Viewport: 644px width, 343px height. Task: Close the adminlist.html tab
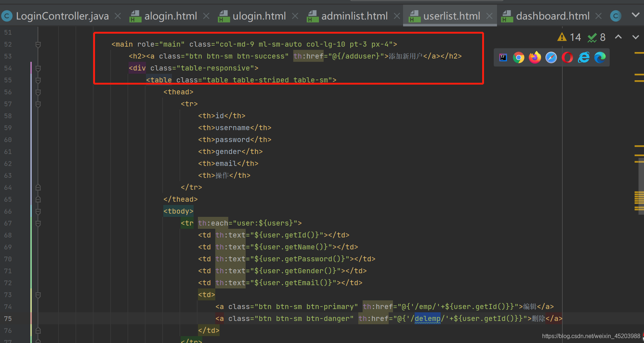(397, 16)
